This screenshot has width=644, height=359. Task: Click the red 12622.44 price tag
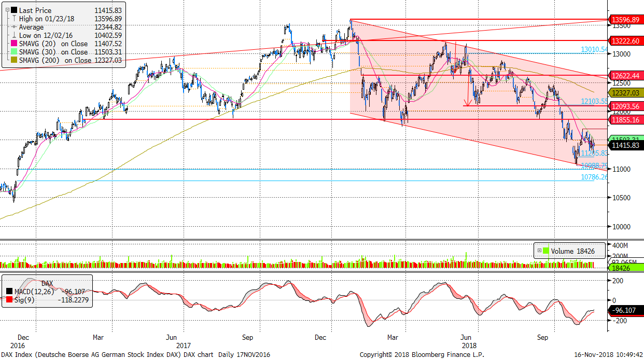[626, 75]
